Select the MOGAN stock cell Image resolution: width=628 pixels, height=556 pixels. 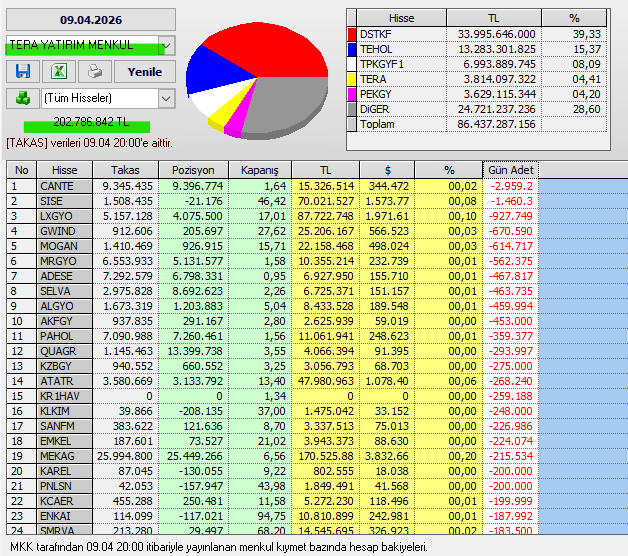click(64, 246)
